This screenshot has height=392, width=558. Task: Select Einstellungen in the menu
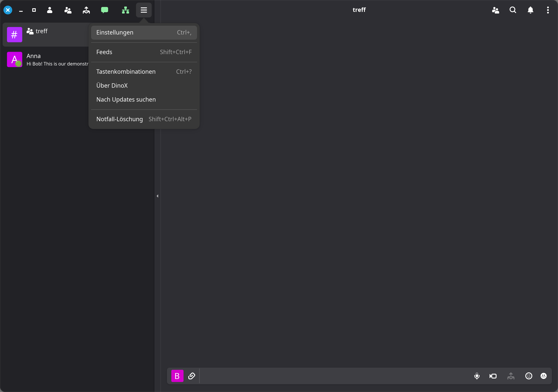tap(144, 32)
